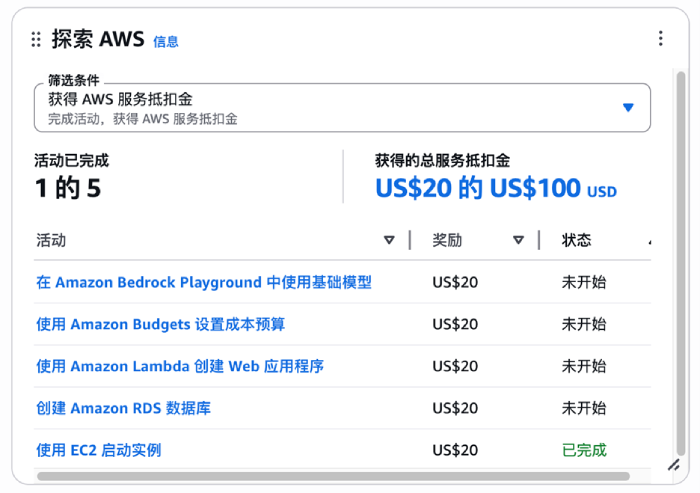Open the Amazon Budgets 设置成本预算 link
This screenshot has height=493, width=700.
coord(160,324)
